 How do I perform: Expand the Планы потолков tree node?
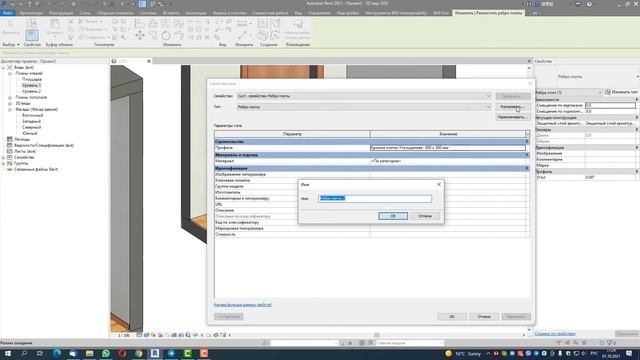[10, 98]
